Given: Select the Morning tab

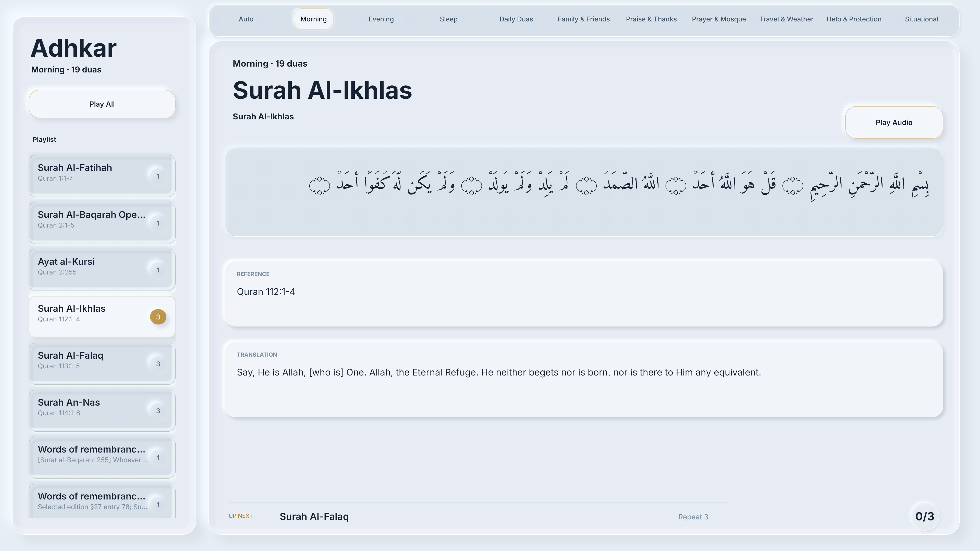Looking at the screenshot, I should (x=313, y=19).
